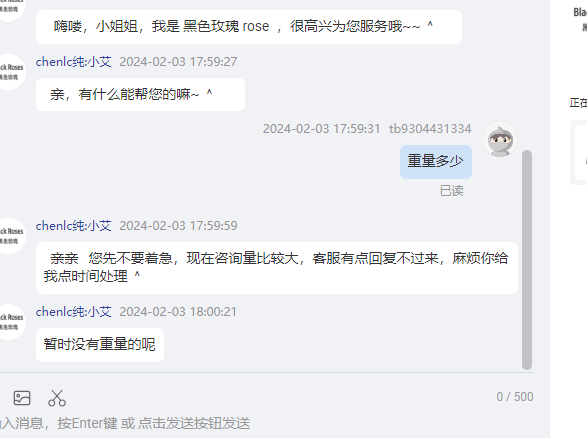
Task: Open the shop avatar beside the 17:59:27 message
Action: [9, 72]
